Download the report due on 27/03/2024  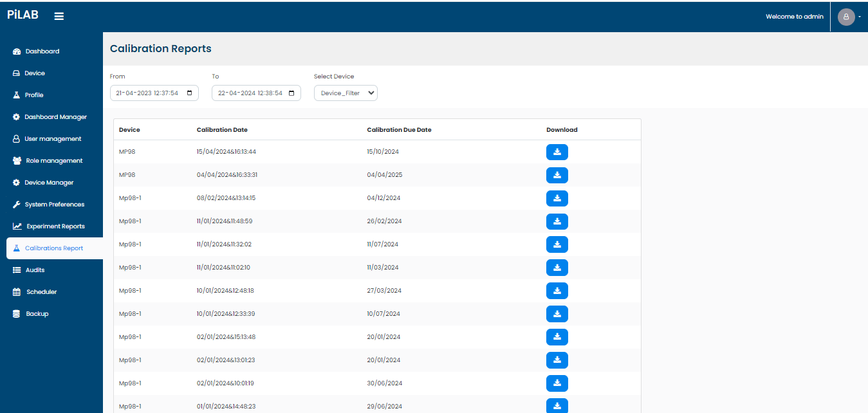[x=557, y=291]
